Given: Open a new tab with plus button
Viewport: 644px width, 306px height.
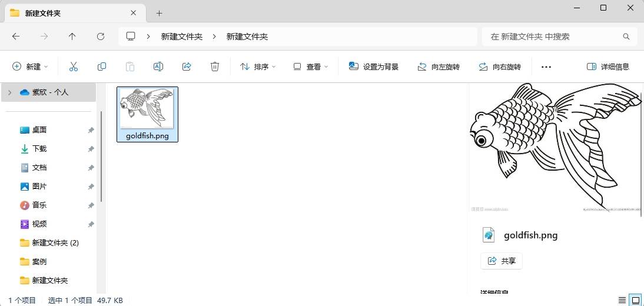Looking at the screenshot, I should pyautogui.click(x=159, y=13).
